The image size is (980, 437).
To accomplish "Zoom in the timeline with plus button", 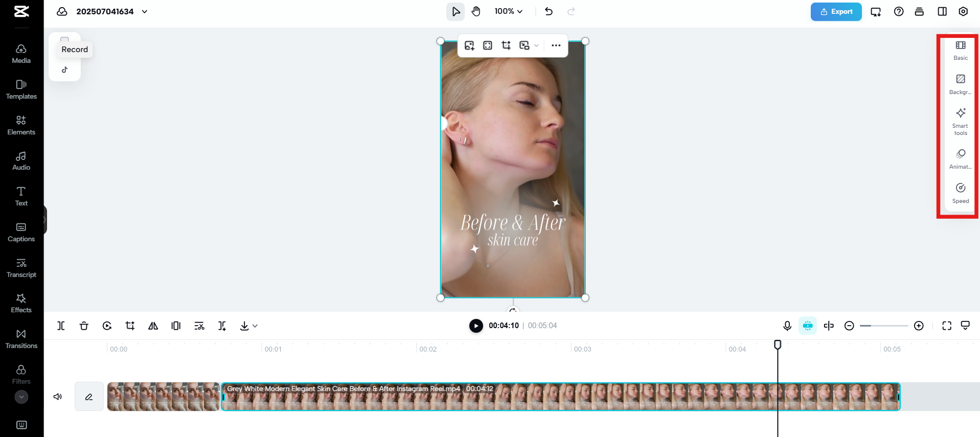I will click(919, 326).
